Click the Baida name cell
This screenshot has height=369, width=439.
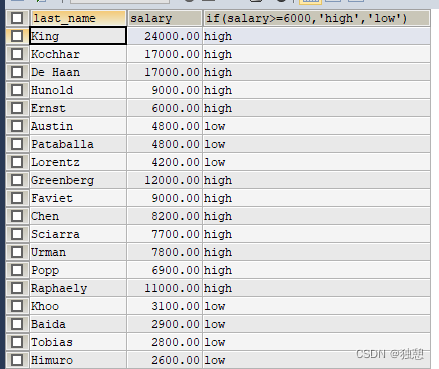78,324
